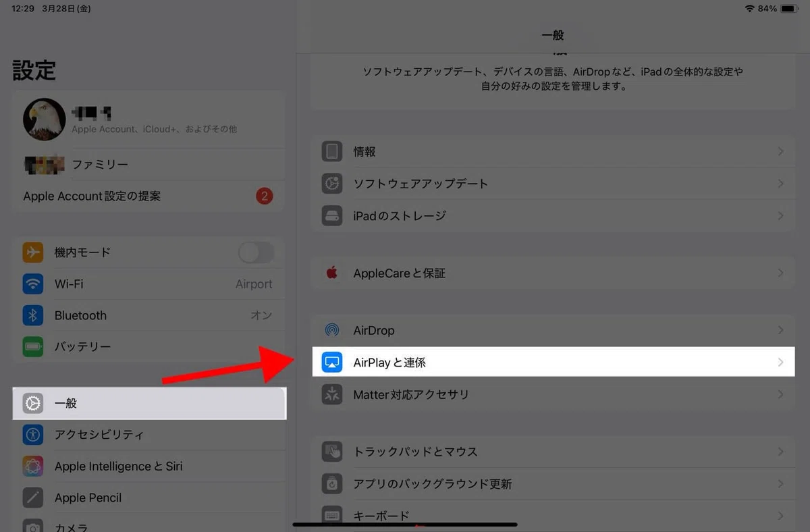Select 一般 in the settings sidebar
The height and width of the screenshot is (532, 810).
click(149, 403)
